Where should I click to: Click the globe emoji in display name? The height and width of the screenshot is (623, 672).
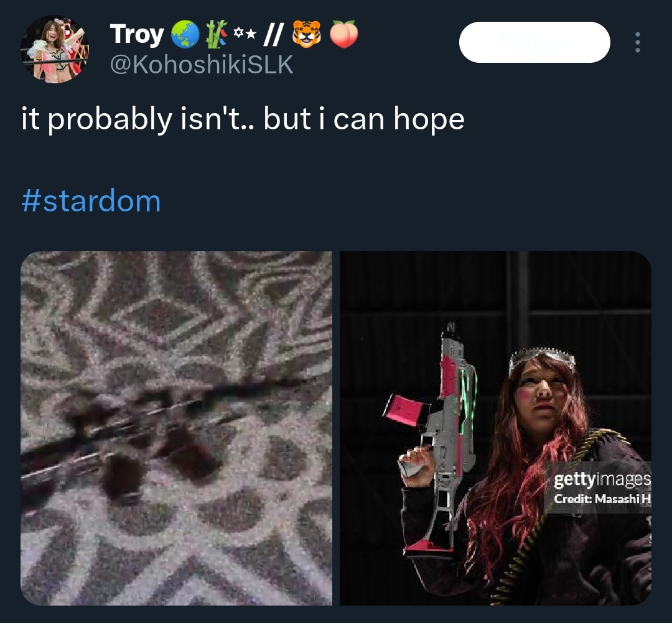point(185,34)
